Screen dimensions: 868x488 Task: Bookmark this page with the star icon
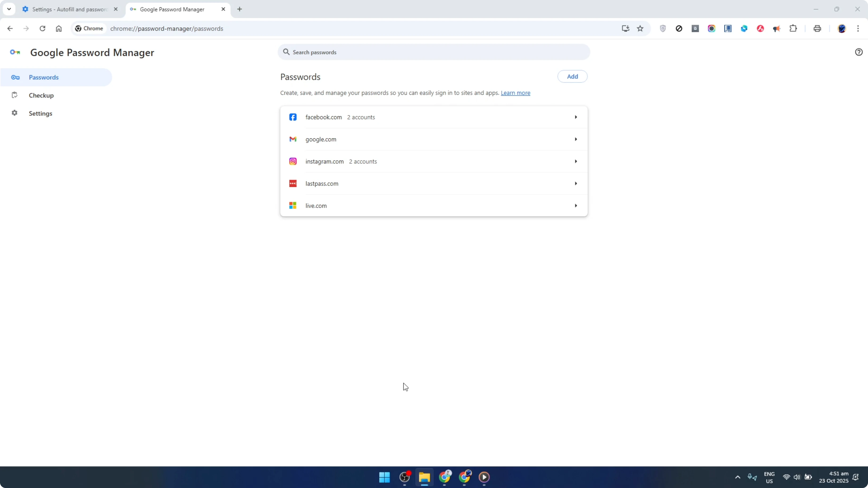[640, 29]
